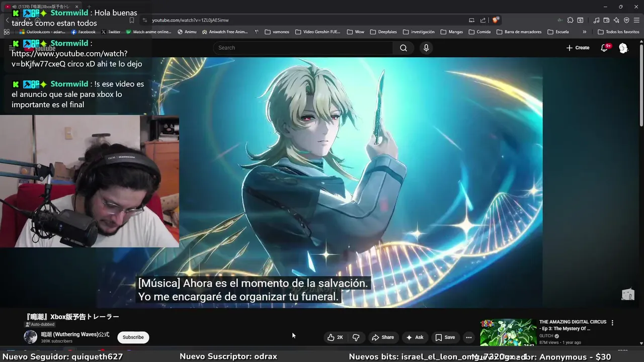Click the GLITCH channel name
644x362 pixels.
pos(546,336)
